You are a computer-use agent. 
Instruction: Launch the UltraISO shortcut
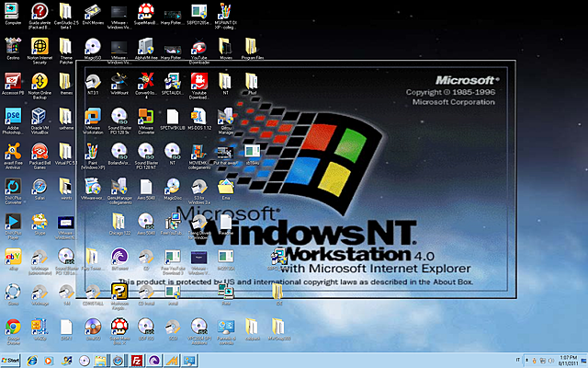coord(93,328)
